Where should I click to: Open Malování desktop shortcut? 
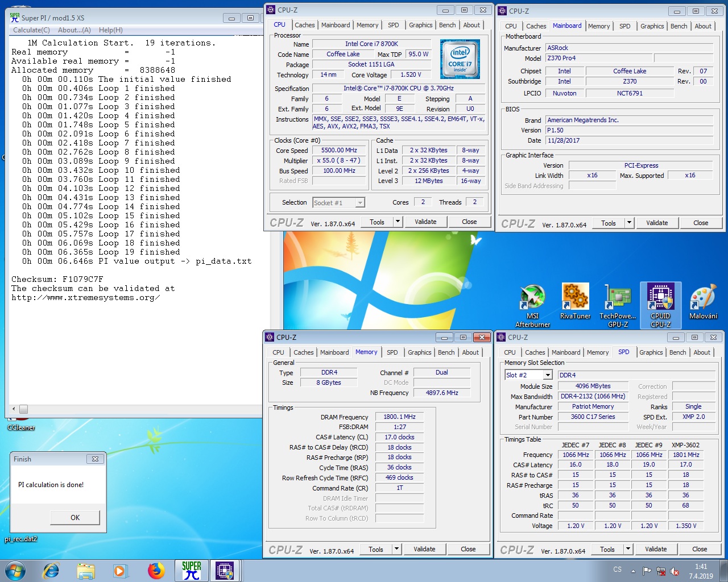coord(703,301)
